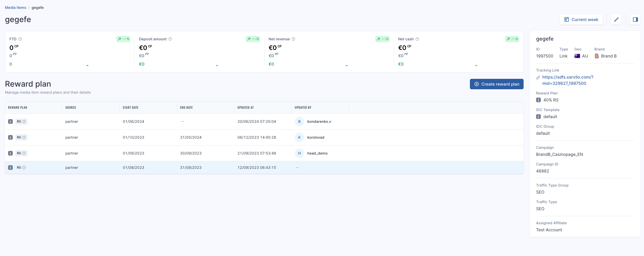Click the pencil edit icon

point(616,20)
